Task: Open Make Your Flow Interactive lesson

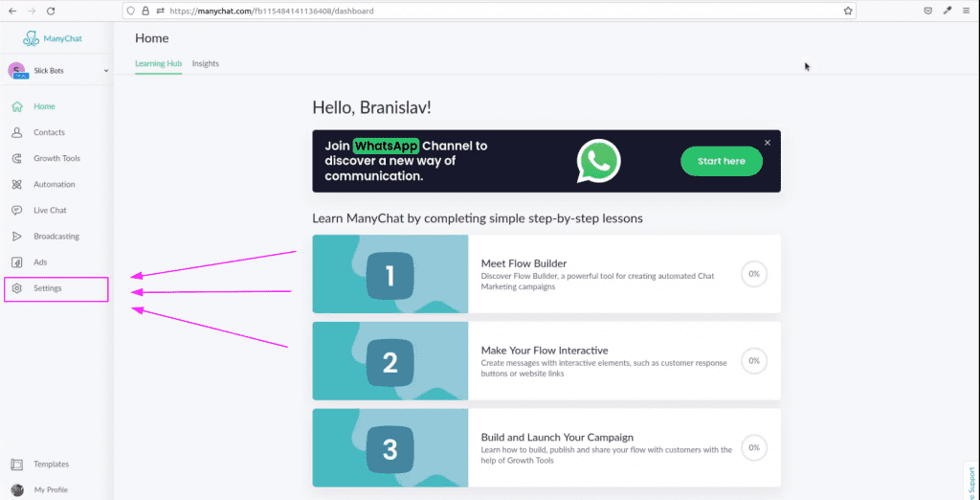Action: click(546, 361)
